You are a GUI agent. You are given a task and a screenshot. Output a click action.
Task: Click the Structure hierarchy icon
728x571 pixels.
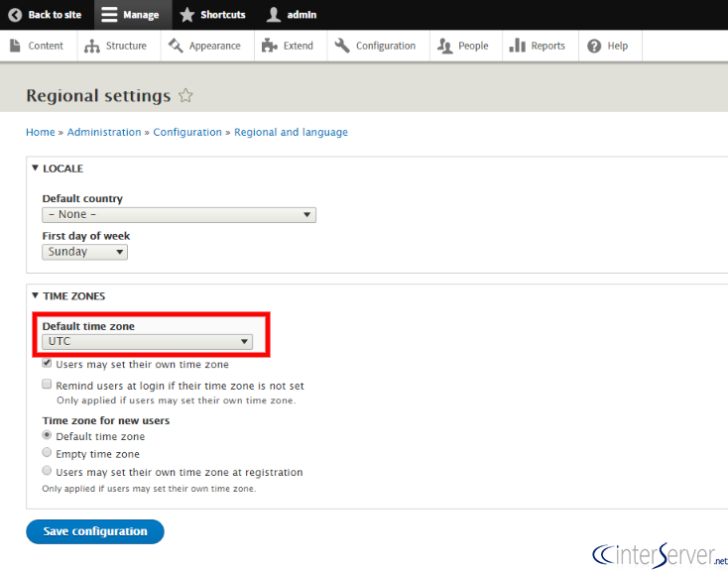click(x=92, y=46)
